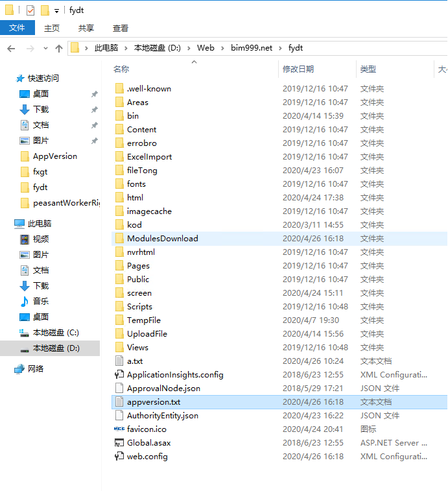Viewport: 448px width, 491px height.
Task: Select the Global.asax file icon
Action: point(119,443)
